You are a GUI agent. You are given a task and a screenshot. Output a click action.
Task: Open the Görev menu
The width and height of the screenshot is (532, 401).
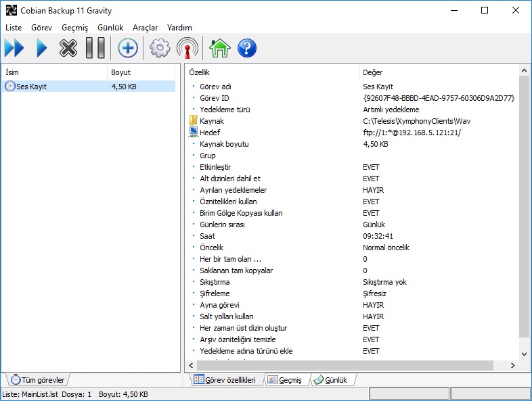pos(41,28)
